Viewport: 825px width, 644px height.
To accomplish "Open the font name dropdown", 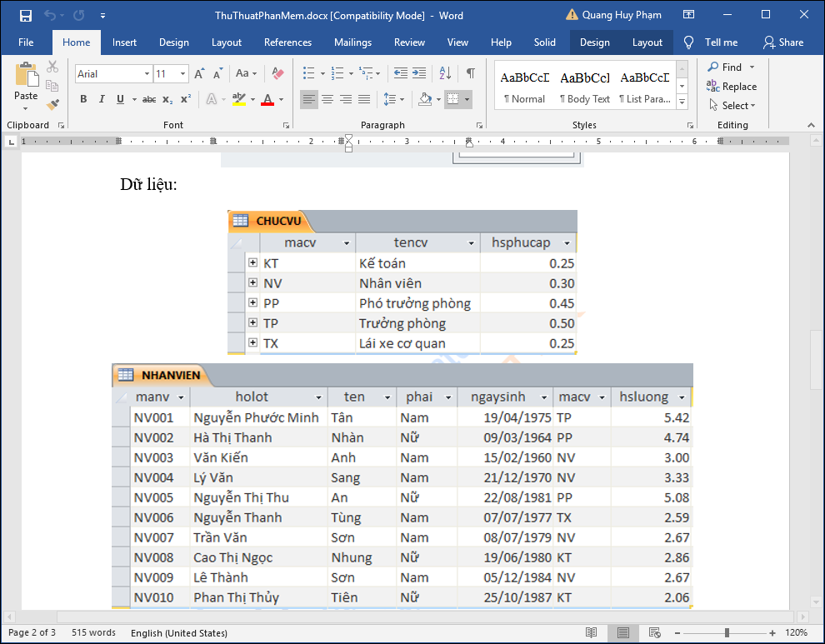I will [145, 73].
